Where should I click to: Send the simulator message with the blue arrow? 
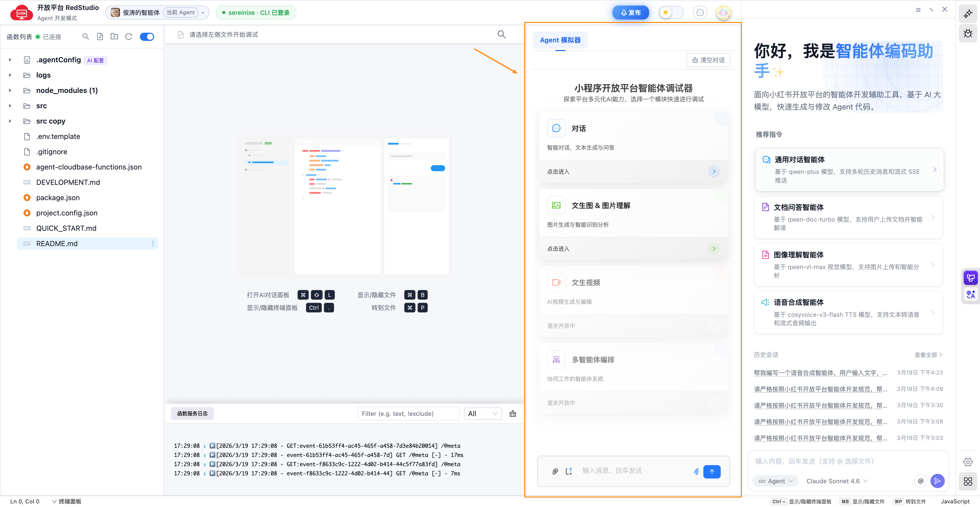[712, 472]
